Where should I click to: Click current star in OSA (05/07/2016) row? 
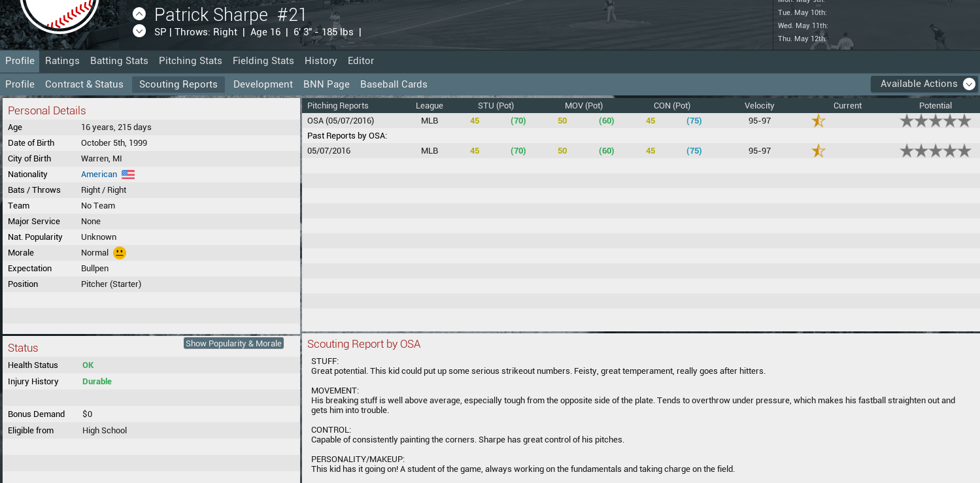tap(819, 121)
